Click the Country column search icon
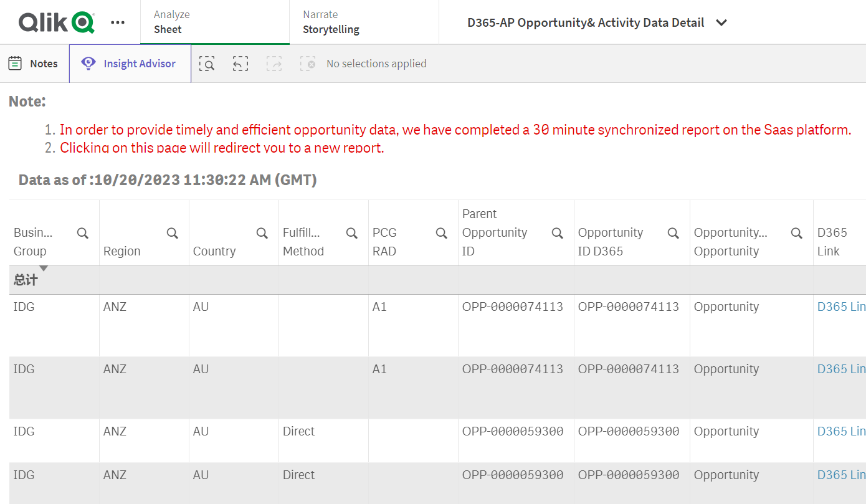 click(262, 233)
